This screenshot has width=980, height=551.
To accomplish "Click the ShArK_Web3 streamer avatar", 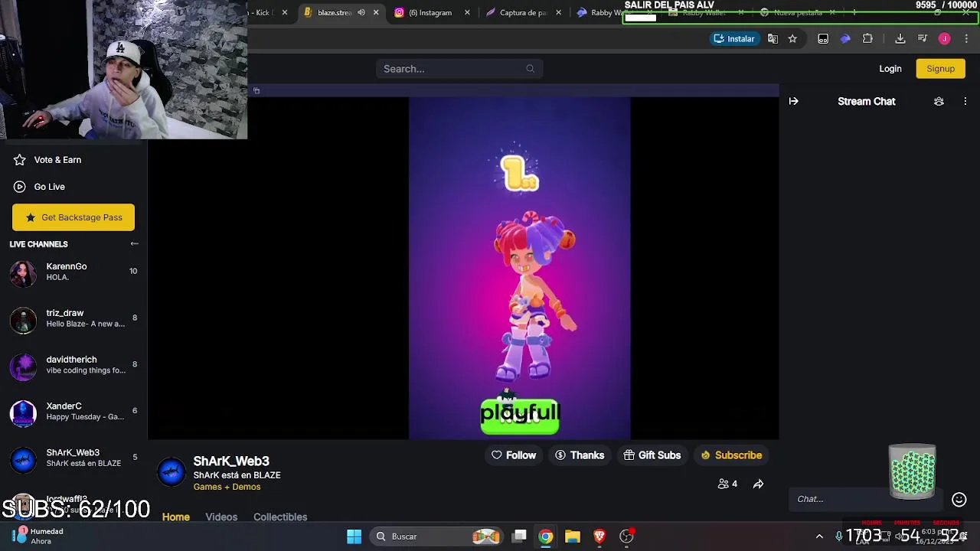I will [x=171, y=472].
